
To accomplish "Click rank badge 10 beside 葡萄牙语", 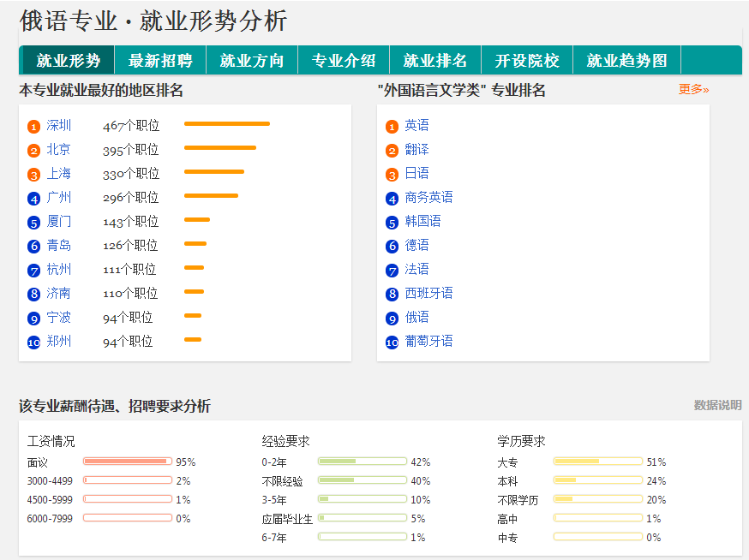I will click(392, 343).
